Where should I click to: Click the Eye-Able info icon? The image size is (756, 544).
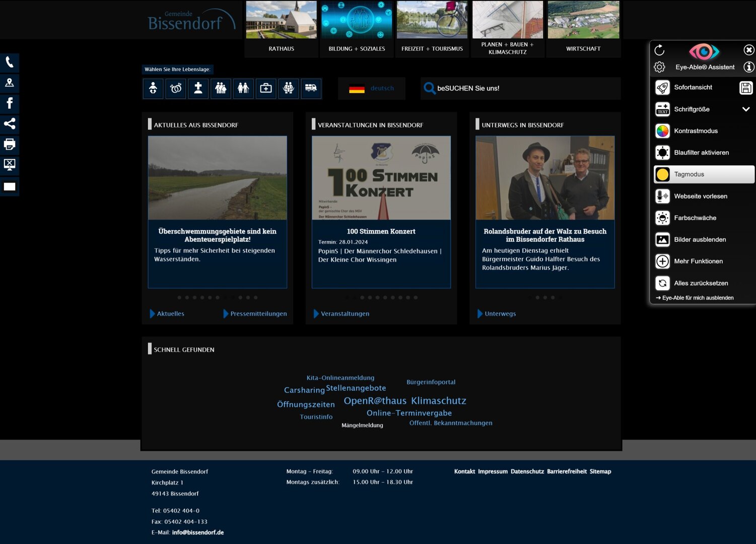[749, 67]
